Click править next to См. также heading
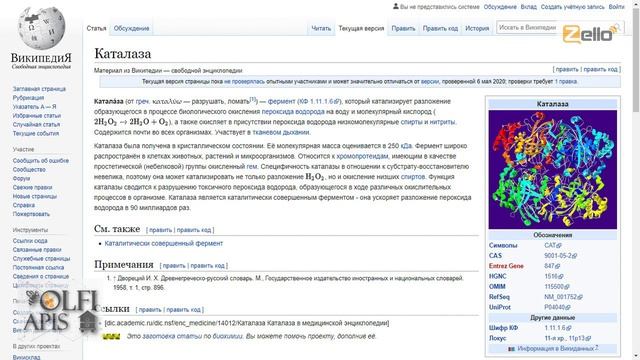 pos(160,230)
